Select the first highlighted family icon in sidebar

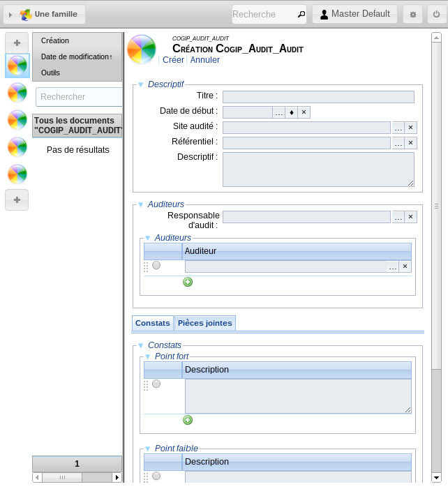(17, 66)
